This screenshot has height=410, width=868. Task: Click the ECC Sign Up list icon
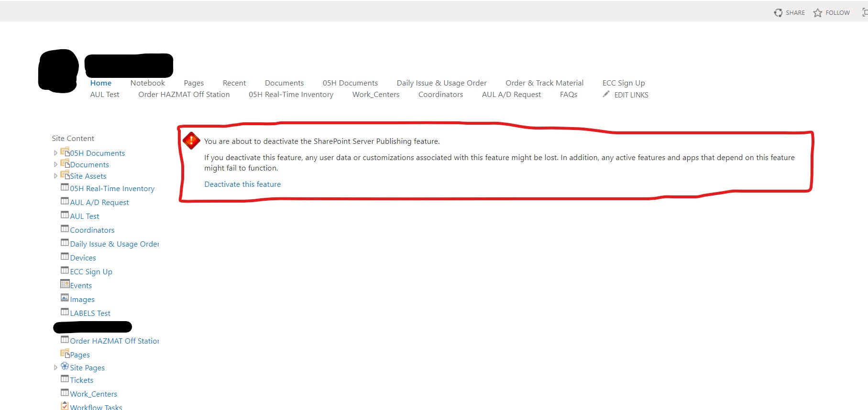(x=65, y=270)
